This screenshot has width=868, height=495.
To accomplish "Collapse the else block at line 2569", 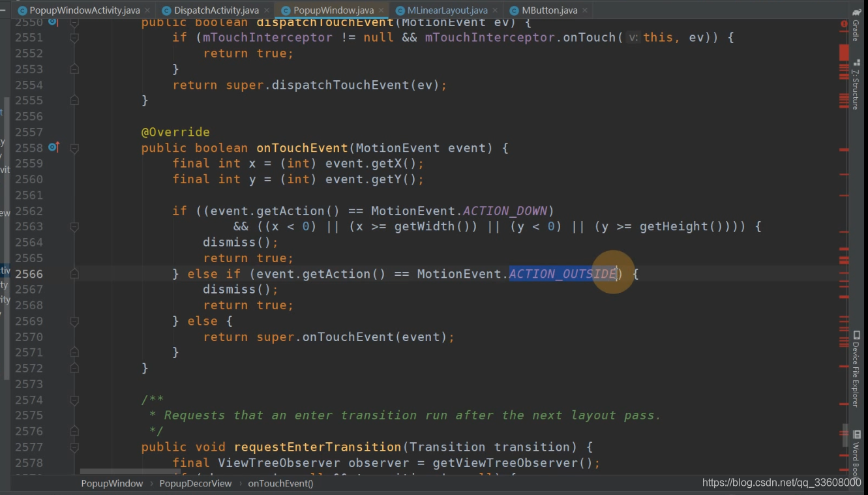I will [x=74, y=321].
